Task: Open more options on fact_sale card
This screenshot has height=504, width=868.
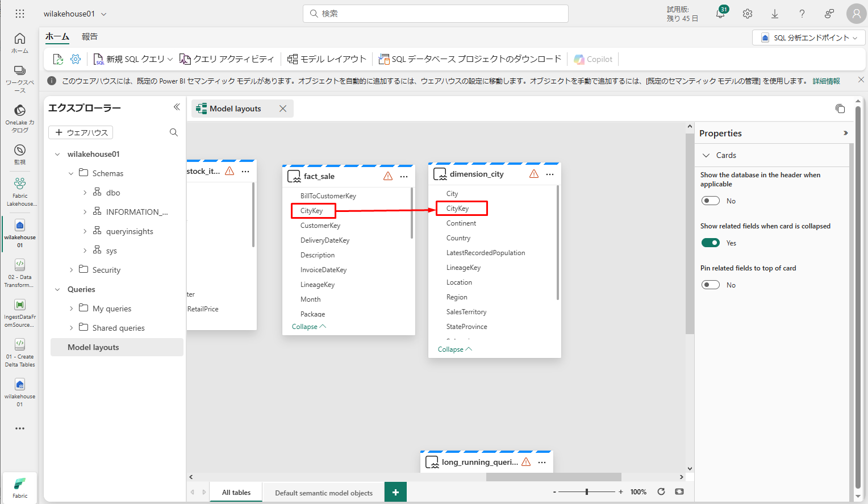Action: (x=404, y=177)
